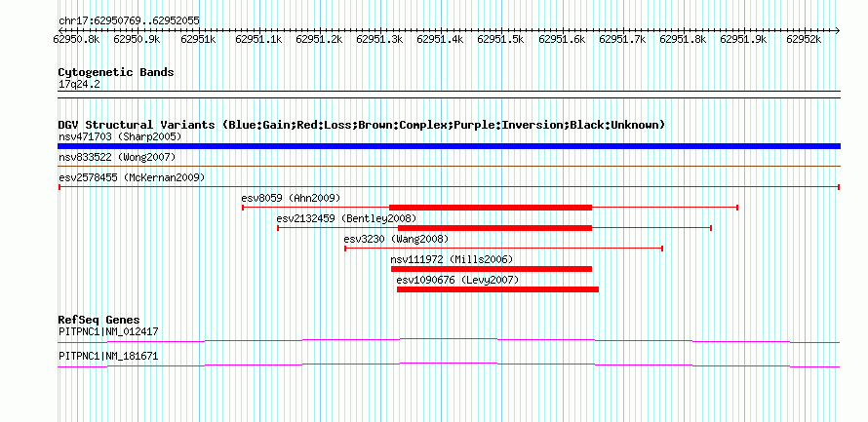Click the 62952k ruler position
Viewport: 868px width, 422px height.
804,39
